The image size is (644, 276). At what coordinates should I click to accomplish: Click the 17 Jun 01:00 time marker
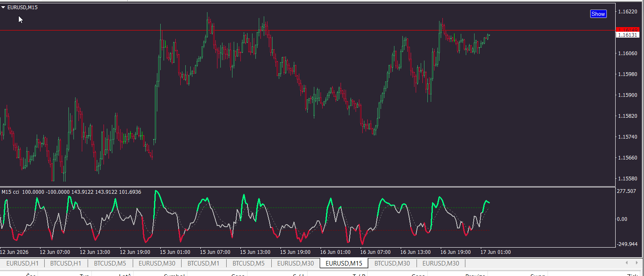496,252
